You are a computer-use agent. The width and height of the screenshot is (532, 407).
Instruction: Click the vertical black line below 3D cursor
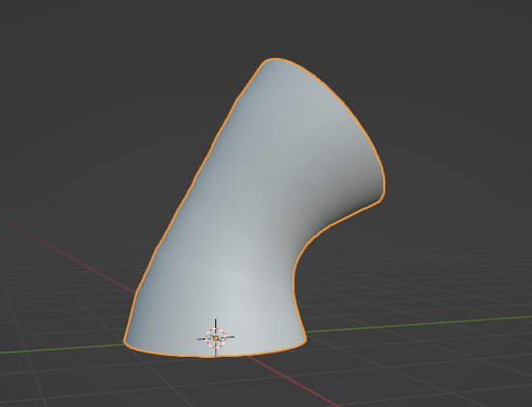215,352
